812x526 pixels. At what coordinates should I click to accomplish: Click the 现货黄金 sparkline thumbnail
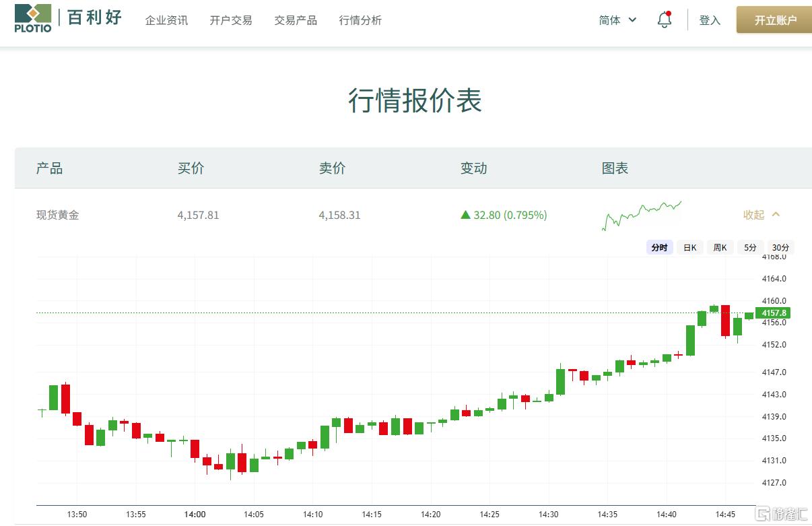click(x=641, y=215)
